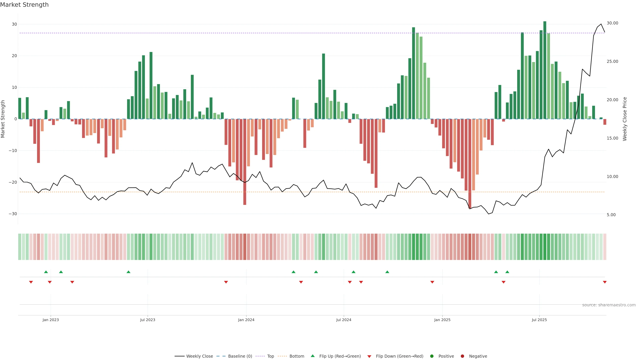644x362 pixels.
Task: Click the Jul 2025 x-axis label
Action: pyautogui.click(x=539, y=320)
